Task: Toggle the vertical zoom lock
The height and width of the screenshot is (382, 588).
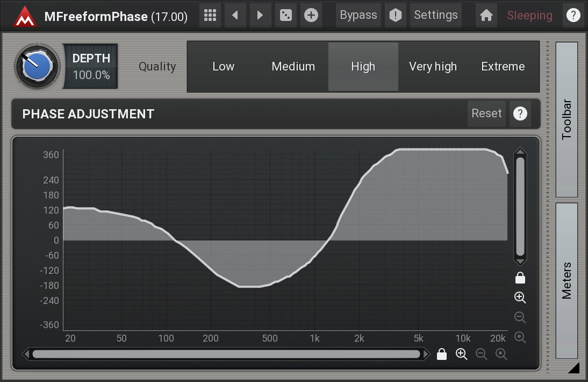Action: point(520,278)
